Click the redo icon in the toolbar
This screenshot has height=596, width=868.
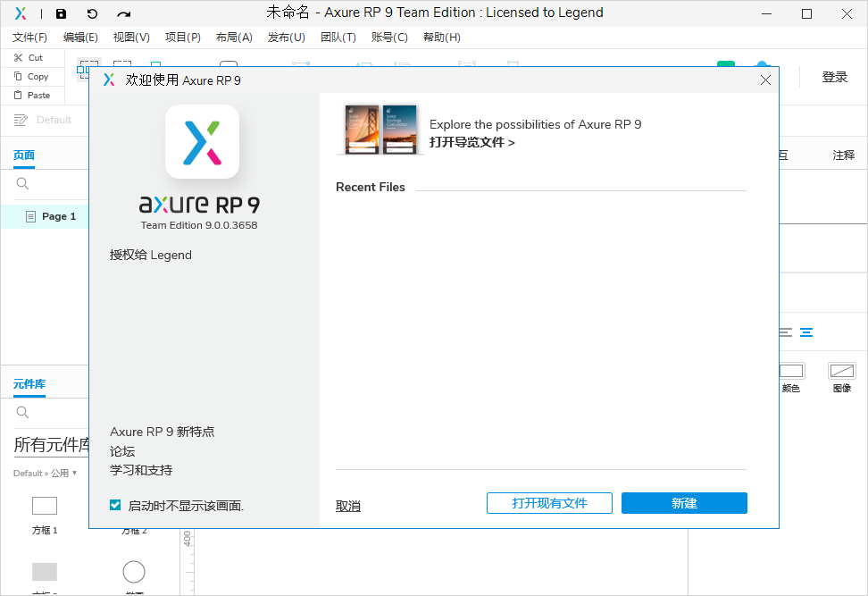(121, 13)
